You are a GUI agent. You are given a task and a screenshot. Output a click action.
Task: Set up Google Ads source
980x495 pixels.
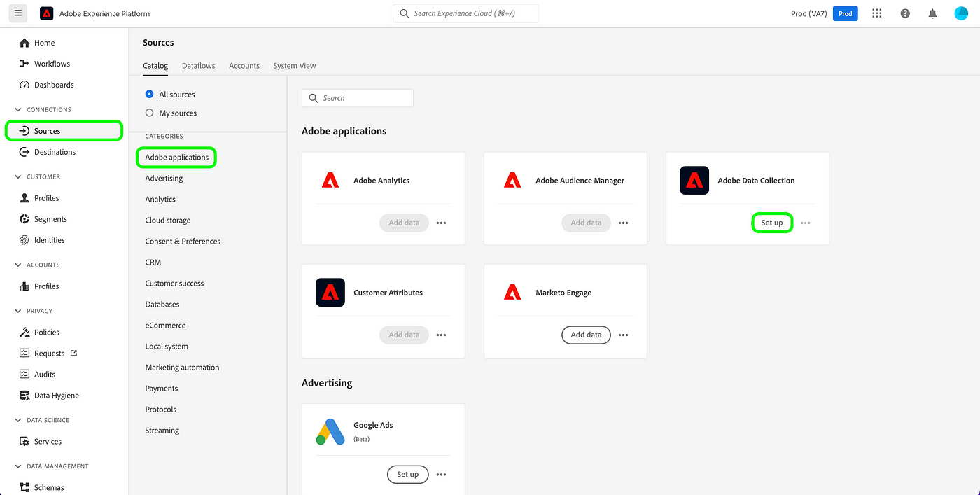[x=407, y=474]
